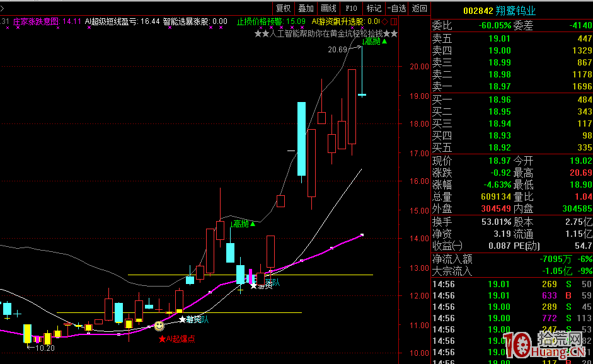This screenshot has width=593, height=364.
Task: Click the 内盘 value 304585
Action: (577, 208)
